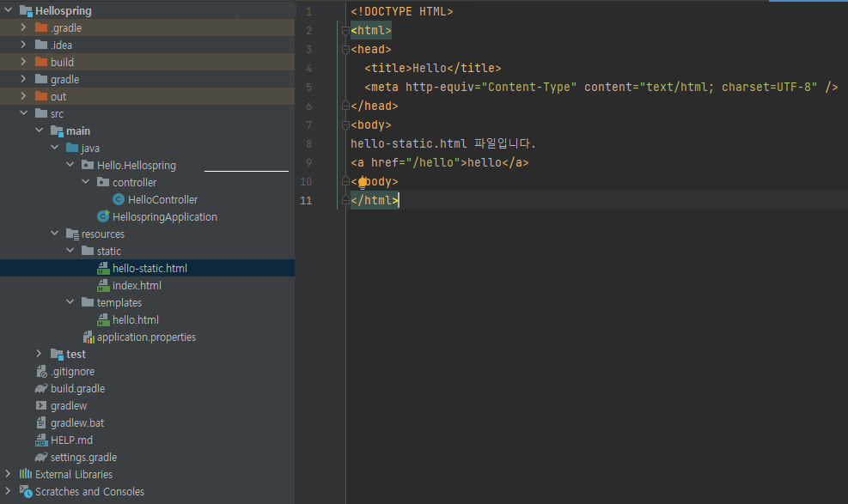Screen dimensions: 848x504
Task: Click the build.gradle elephant icon
Action: point(41,388)
